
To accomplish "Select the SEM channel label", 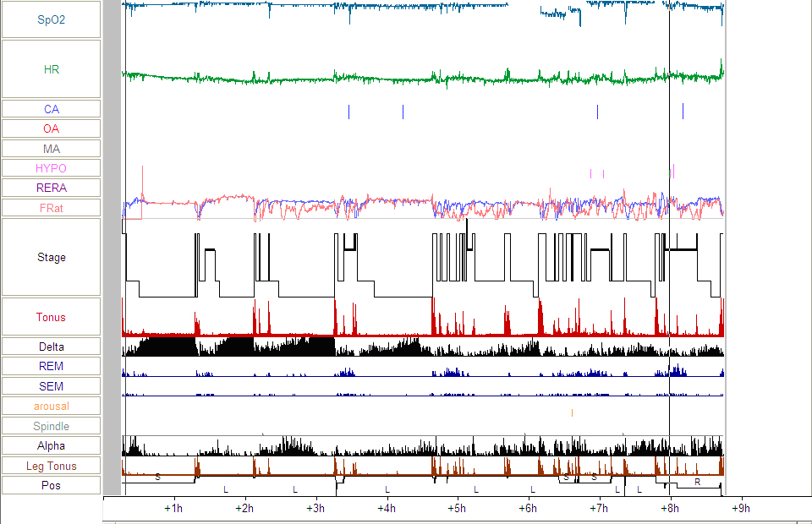I will point(51,386).
